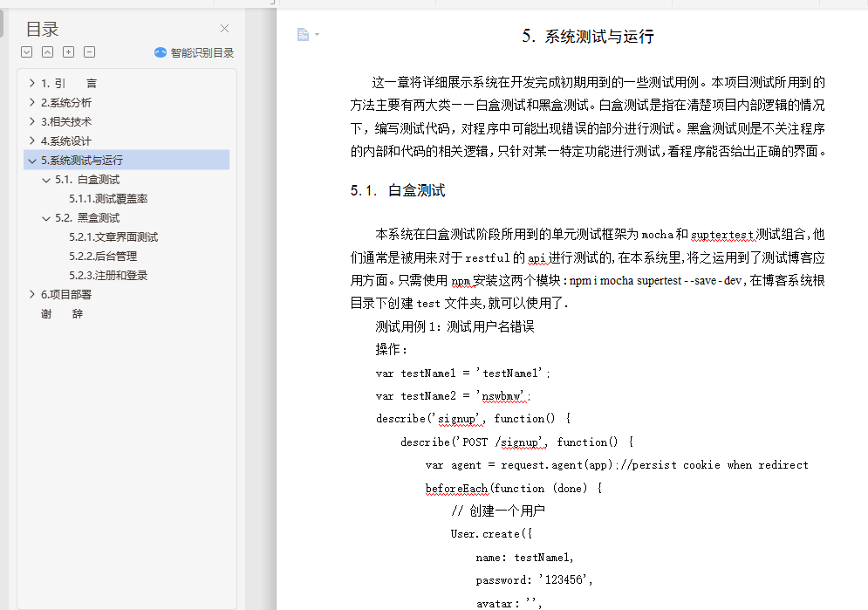Go to 谢 辞 outline entry

point(61,314)
